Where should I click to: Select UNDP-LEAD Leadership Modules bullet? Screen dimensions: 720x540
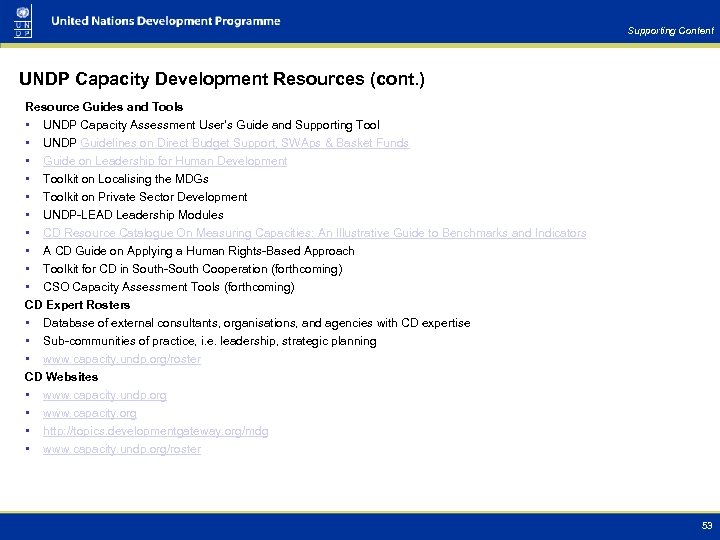click(x=133, y=215)
